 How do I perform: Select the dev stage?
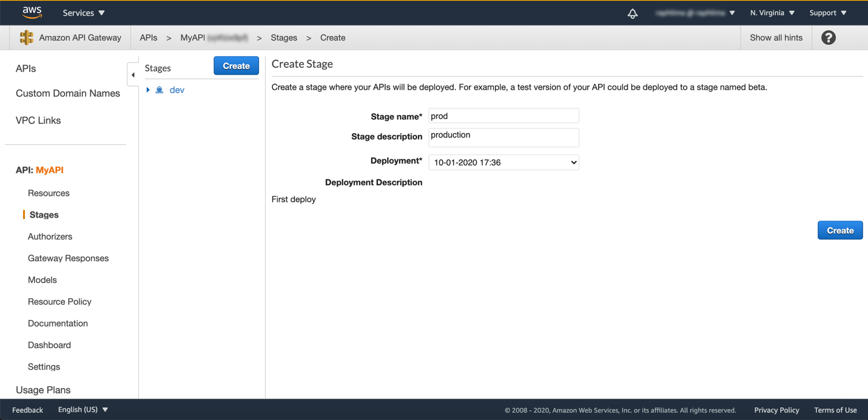[x=177, y=90]
